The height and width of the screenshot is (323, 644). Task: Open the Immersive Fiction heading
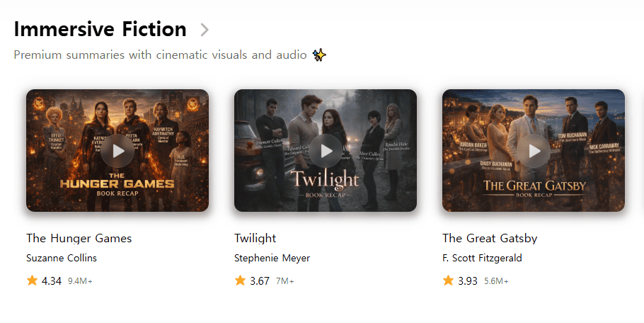(100, 29)
